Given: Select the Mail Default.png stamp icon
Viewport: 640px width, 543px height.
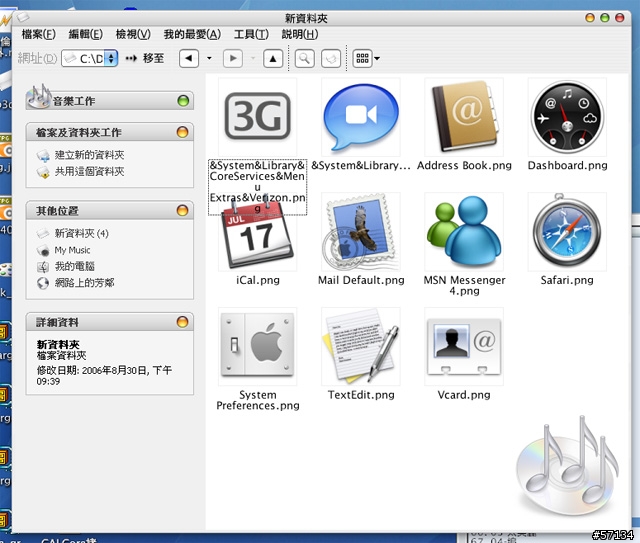Looking at the screenshot, I should [x=361, y=231].
